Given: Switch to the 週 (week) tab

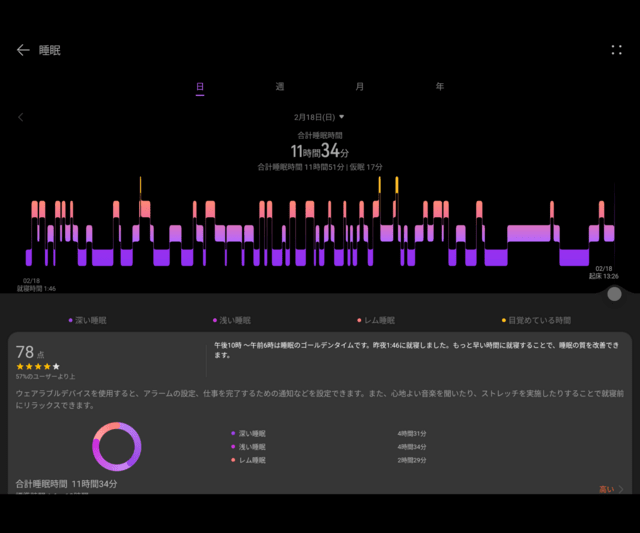Looking at the screenshot, I should pyautogui.click(x=280, y=88).
